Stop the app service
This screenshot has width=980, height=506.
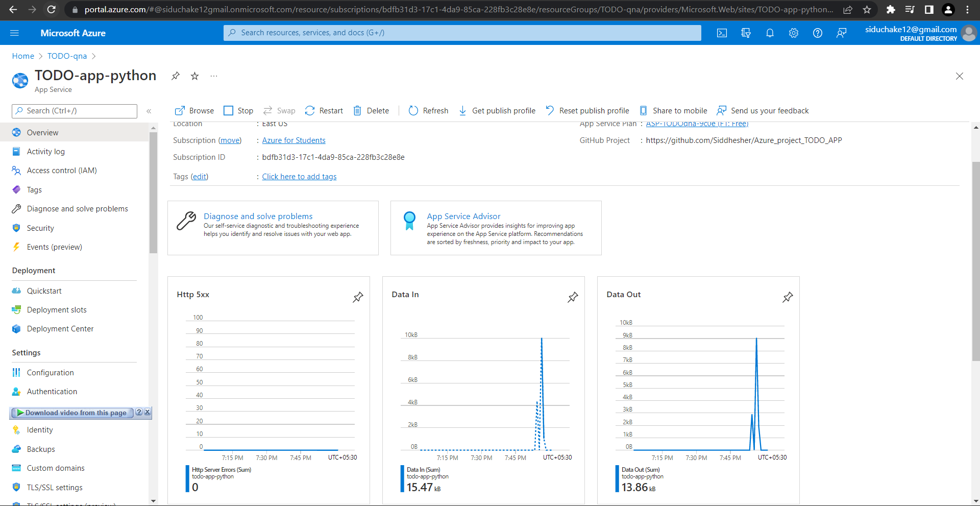(238, 111)
